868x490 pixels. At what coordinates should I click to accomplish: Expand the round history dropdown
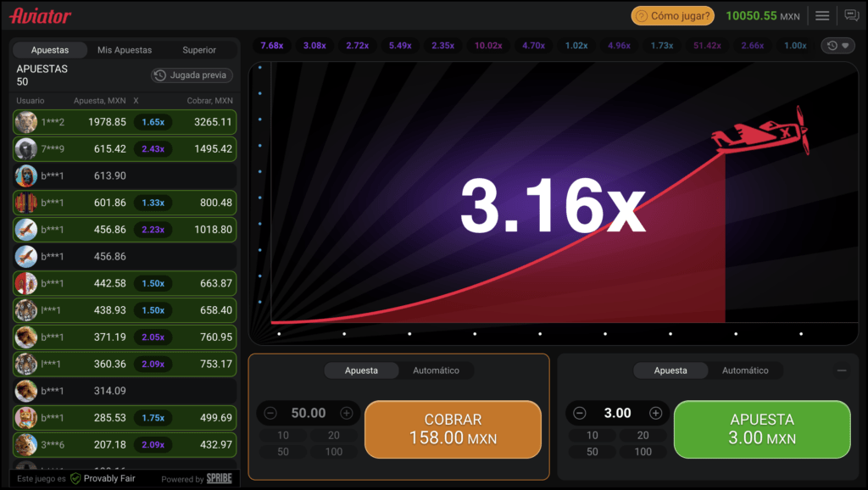[x=837, y=46]
